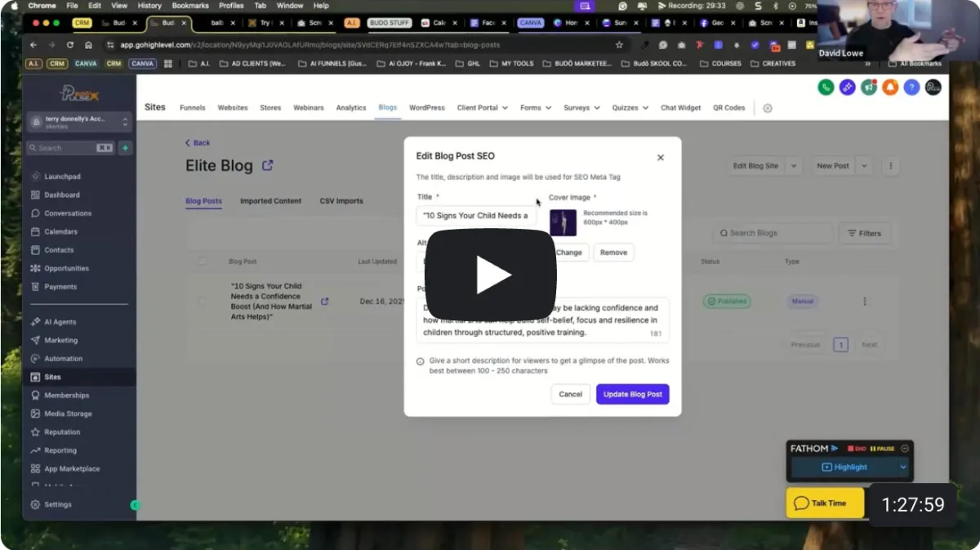Play the video using the center play button
The image size is (980, 550).
(x=491, y=275)
